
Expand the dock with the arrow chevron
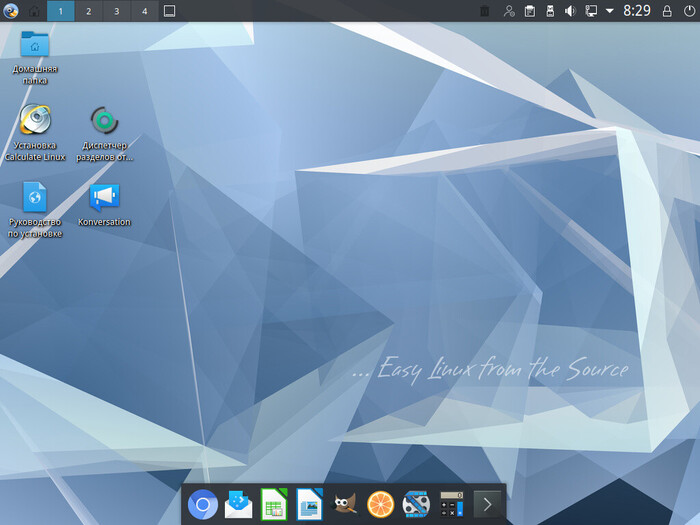487,504
